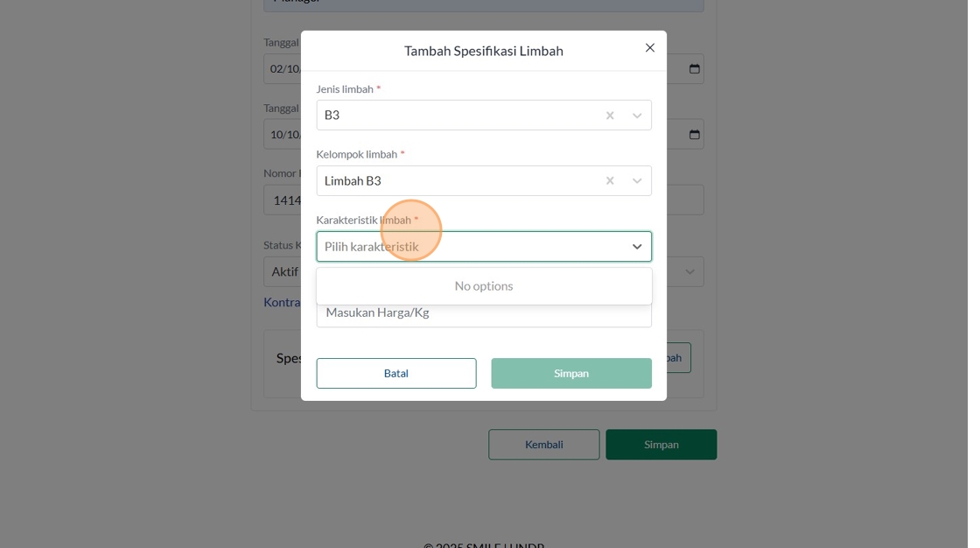
Task: Open the blue Kontra link
Action: tap(282, 302)
